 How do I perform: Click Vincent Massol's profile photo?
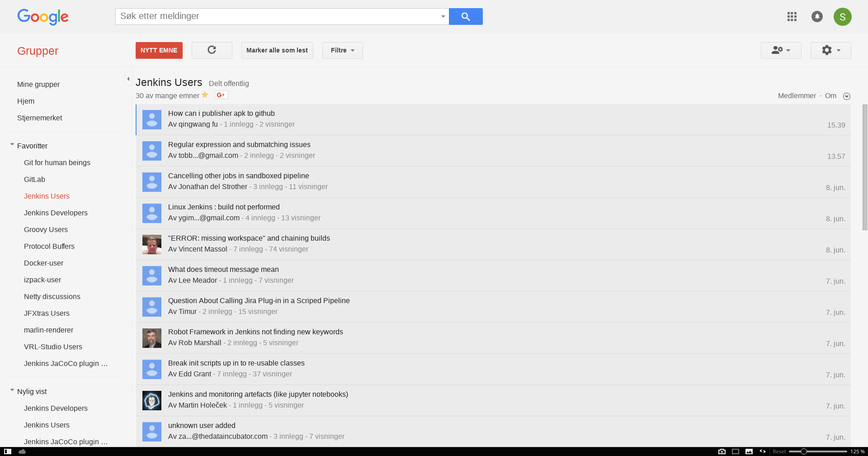152,244
